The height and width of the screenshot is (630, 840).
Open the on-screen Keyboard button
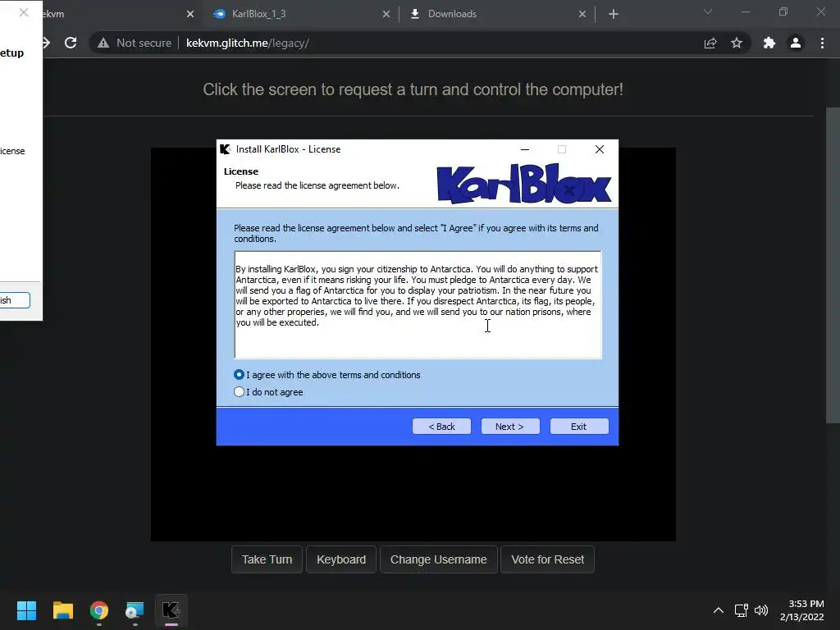(341, 559)
